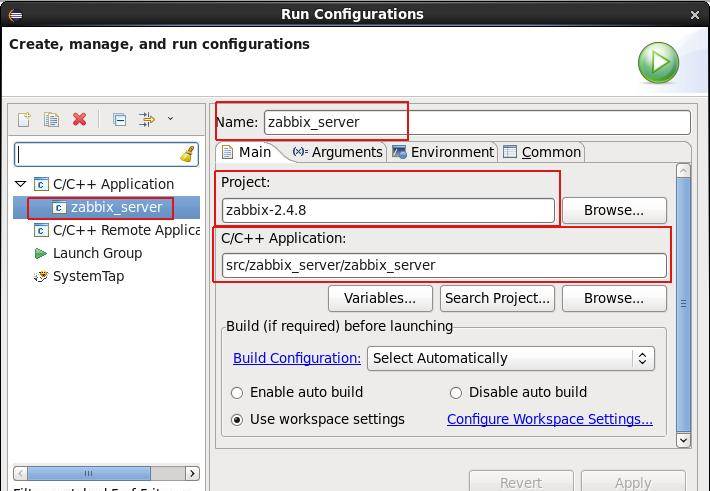Image resolution: width=710 pixels, height=491 pixels.
Task: Click the filter launch configurations icon
Action: click(147, 120)
